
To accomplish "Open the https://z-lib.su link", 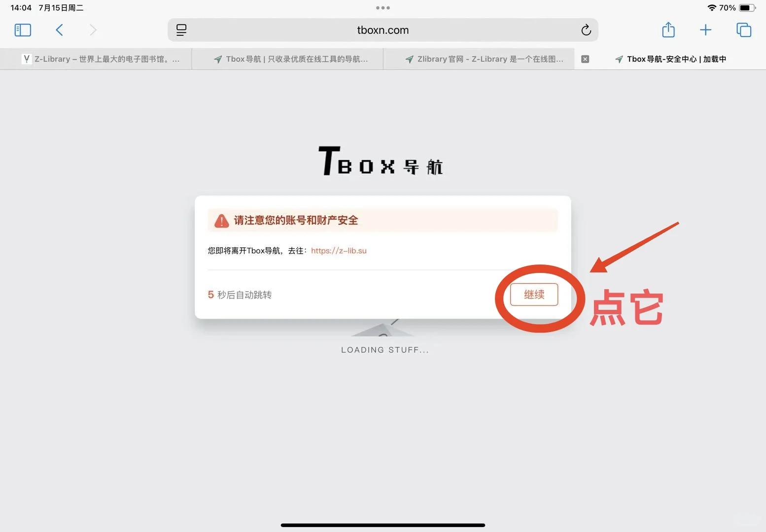I will [x=339, y=251].
